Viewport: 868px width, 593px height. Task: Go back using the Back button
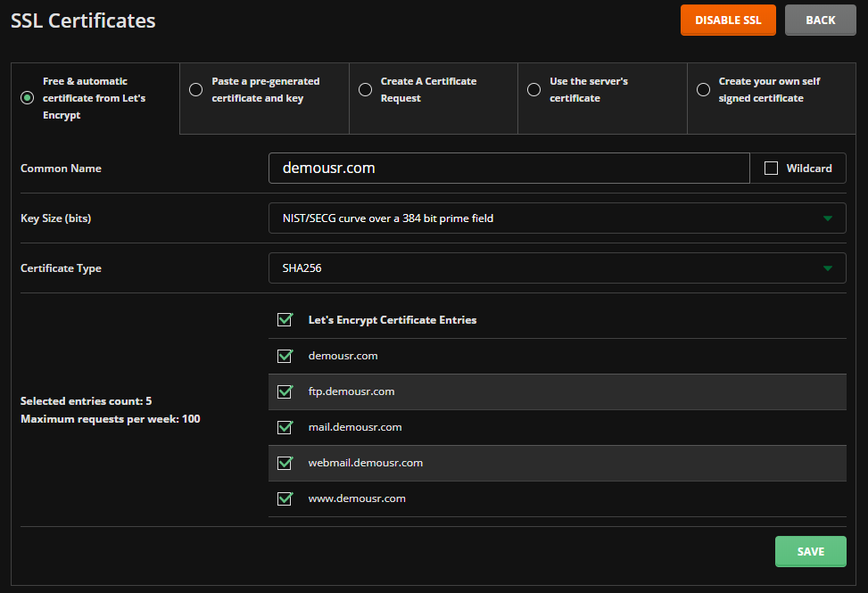tap(820, 21)
